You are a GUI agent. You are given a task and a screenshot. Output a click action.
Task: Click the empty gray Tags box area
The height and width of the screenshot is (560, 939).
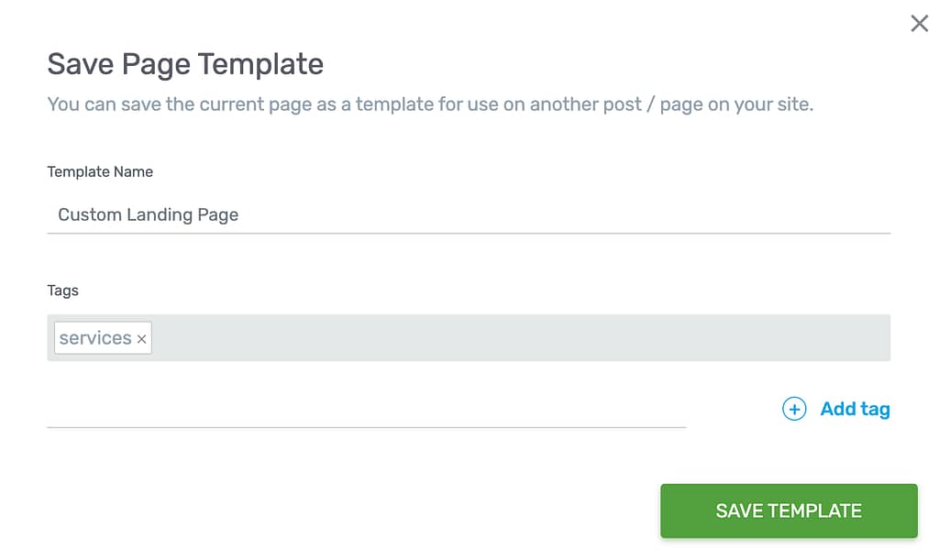pyautogui.click(x=520, y=338)
